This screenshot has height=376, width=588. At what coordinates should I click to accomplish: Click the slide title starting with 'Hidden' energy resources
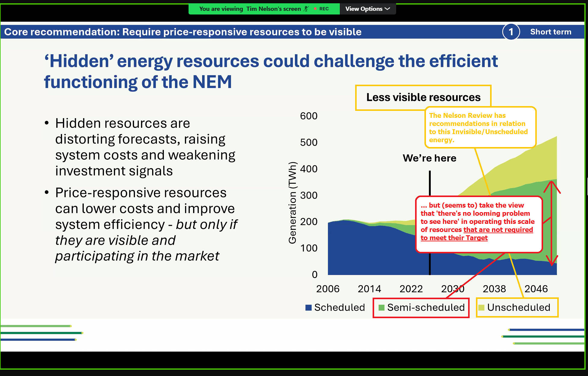[x=271, y=71]
